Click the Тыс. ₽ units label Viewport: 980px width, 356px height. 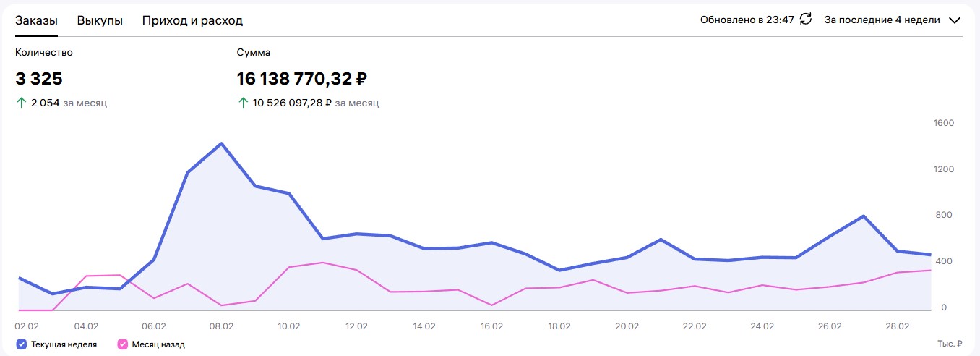(x=949, y=344)
